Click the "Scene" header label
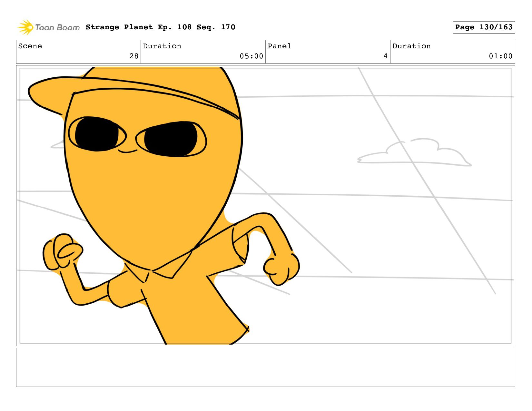Screen dimensions: 532x411 [30, 46]
